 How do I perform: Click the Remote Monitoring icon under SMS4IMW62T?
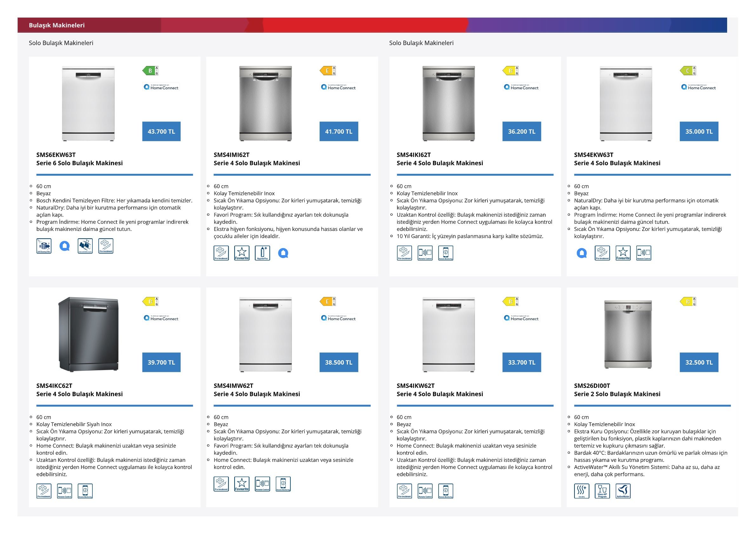283,484
